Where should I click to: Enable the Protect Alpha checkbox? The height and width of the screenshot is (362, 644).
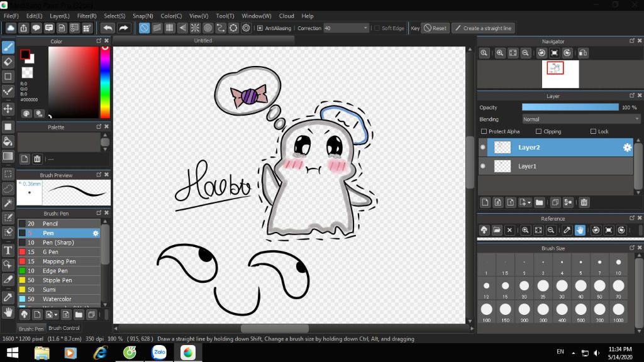click(x=484, y=131)
